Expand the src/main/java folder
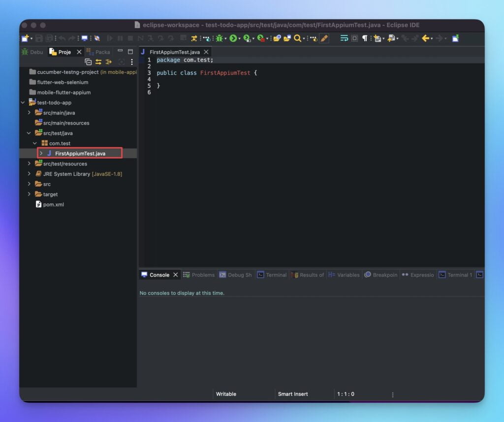 (29, 113)
